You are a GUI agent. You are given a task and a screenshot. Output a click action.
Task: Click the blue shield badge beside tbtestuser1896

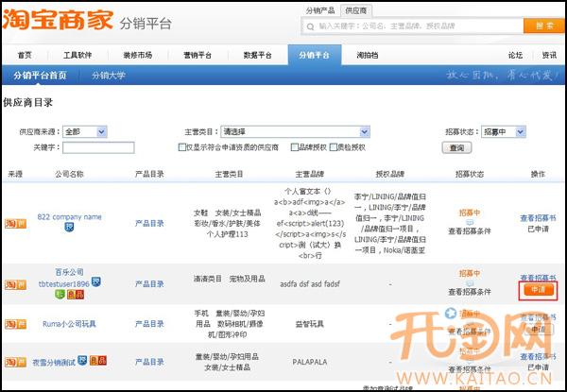point(95,281)
